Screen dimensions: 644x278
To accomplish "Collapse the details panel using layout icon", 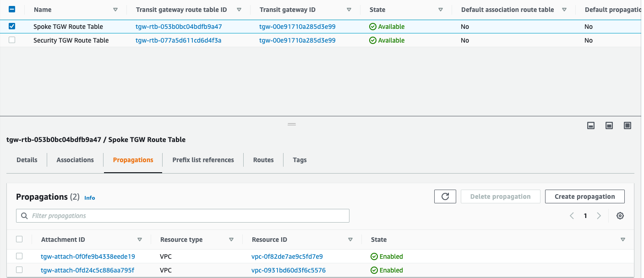I will coord(590,125).
